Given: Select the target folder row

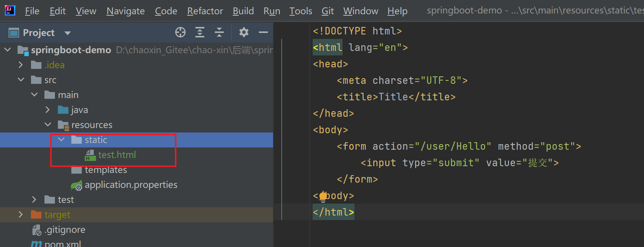Looking at the screenshot, I should (x=136, y=215).
